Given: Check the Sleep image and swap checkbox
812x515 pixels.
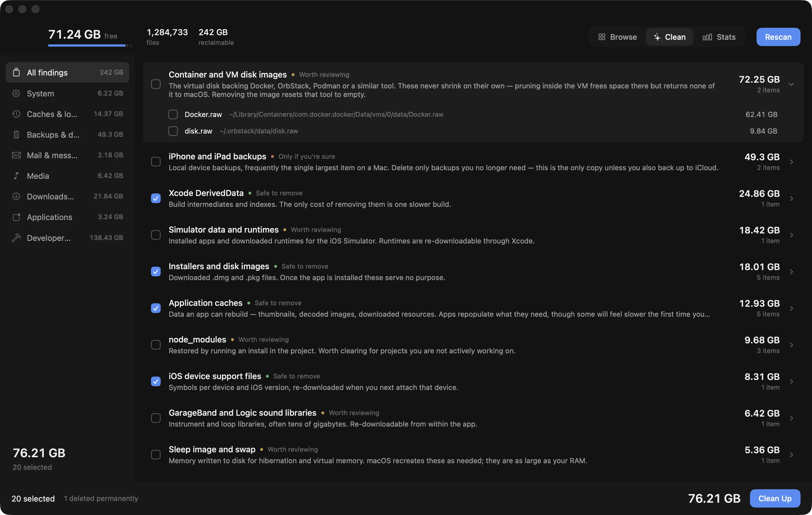Looking at the screenshot, I should pyautogui.click(x=156, y=455).
